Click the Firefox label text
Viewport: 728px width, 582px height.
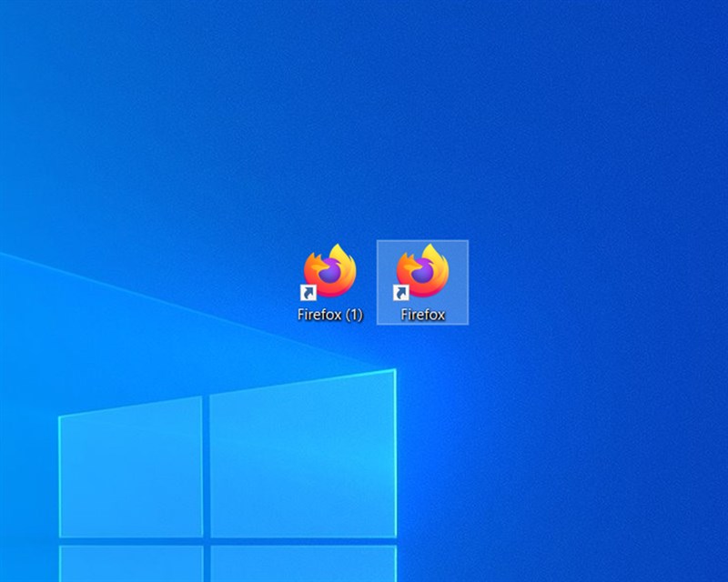[x=420, y=316]
